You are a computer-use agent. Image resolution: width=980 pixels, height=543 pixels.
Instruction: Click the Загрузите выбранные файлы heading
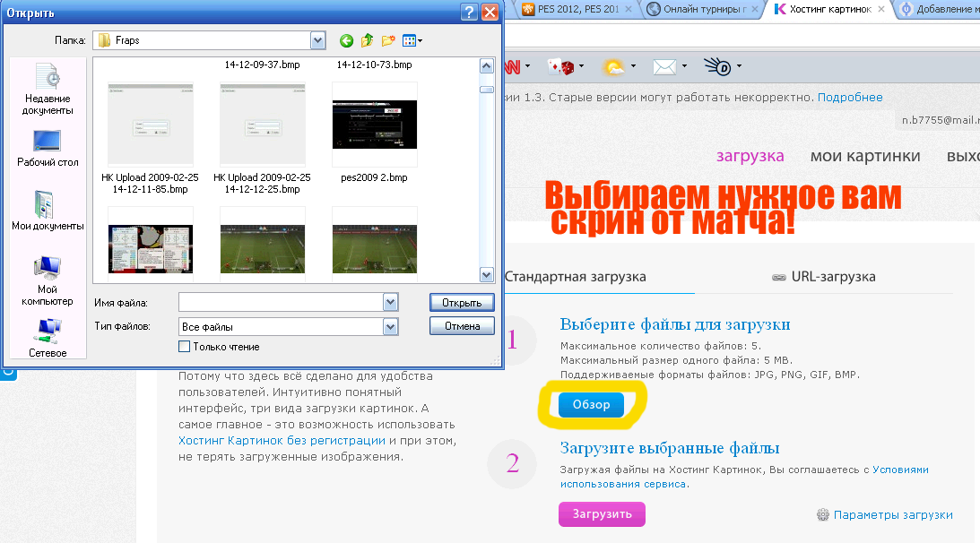(670, 448)
